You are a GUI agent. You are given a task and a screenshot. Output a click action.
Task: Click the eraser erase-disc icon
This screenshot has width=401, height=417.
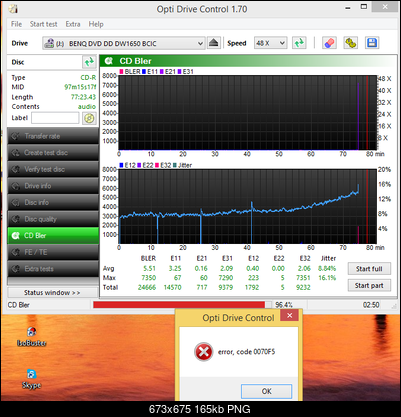pos(329,43)
